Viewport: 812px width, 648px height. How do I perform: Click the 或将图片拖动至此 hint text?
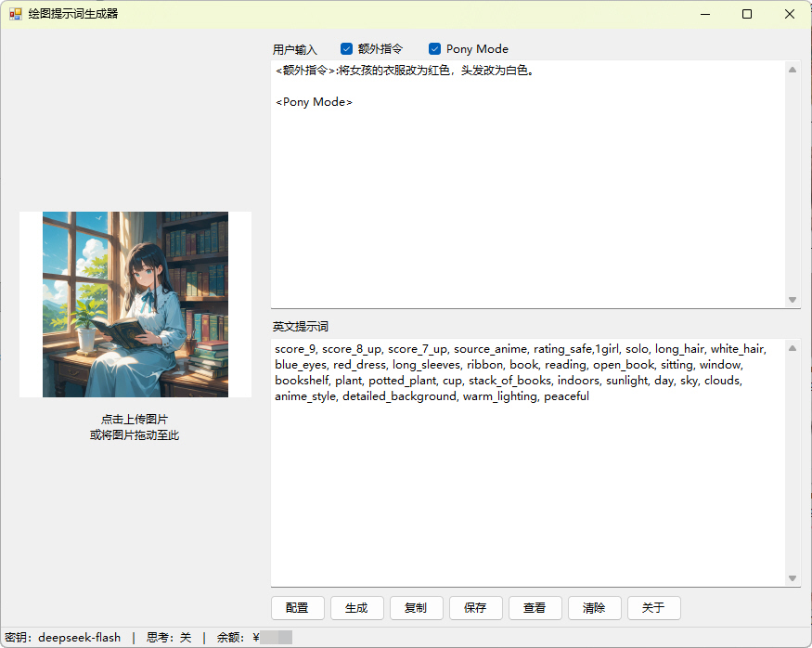(135, 435)
